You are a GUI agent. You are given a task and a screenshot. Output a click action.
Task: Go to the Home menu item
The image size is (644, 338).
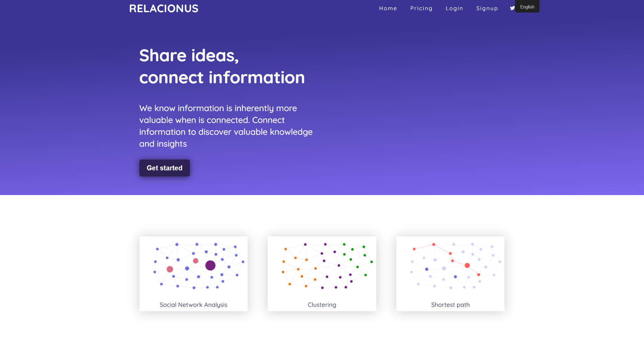(388, 8)
